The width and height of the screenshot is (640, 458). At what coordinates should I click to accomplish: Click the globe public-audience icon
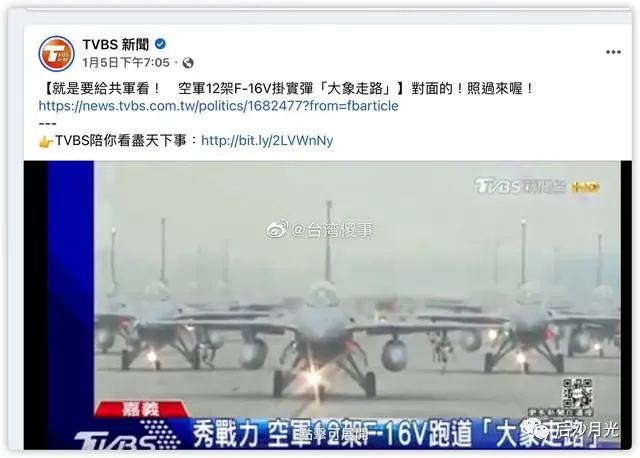[188, 63]
